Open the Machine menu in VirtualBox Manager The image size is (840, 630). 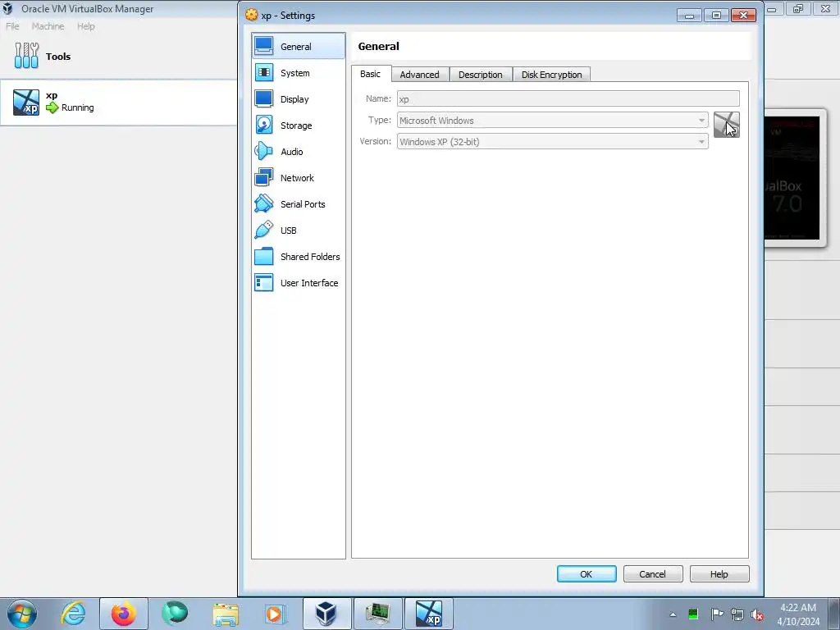(48, 26)
